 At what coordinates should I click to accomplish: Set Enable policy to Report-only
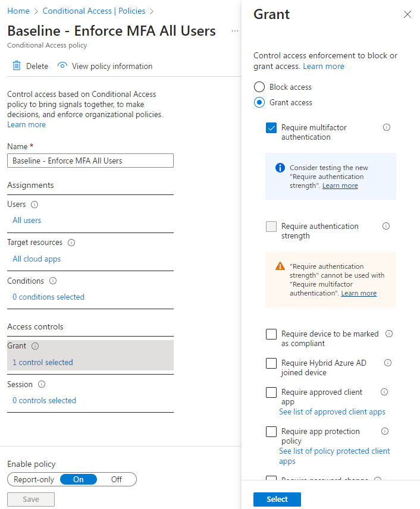click(33, 479)
